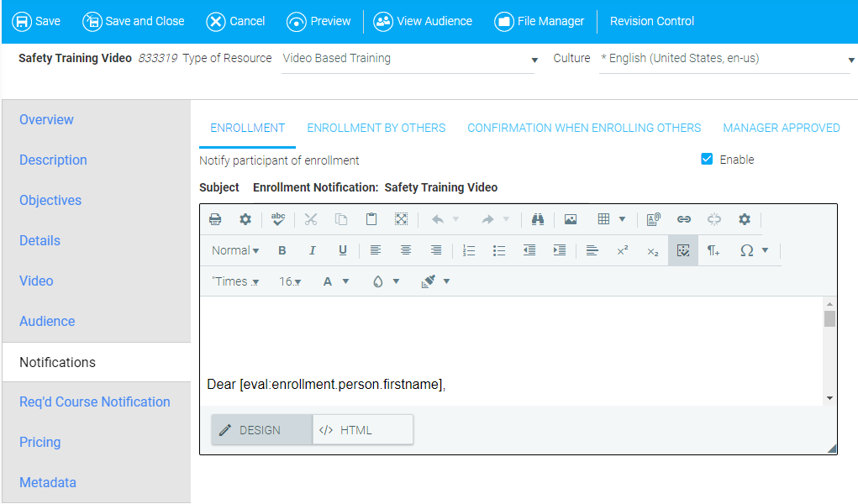Uncheck the Enable checkbox
Image resolution: width=858 pixels, height=504 pixels.
tap(707, 160)
